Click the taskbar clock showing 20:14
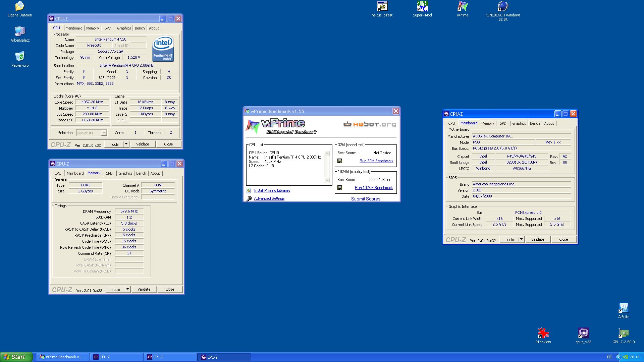This screenshot has height=362, width=644. click(x=635, y=357)
